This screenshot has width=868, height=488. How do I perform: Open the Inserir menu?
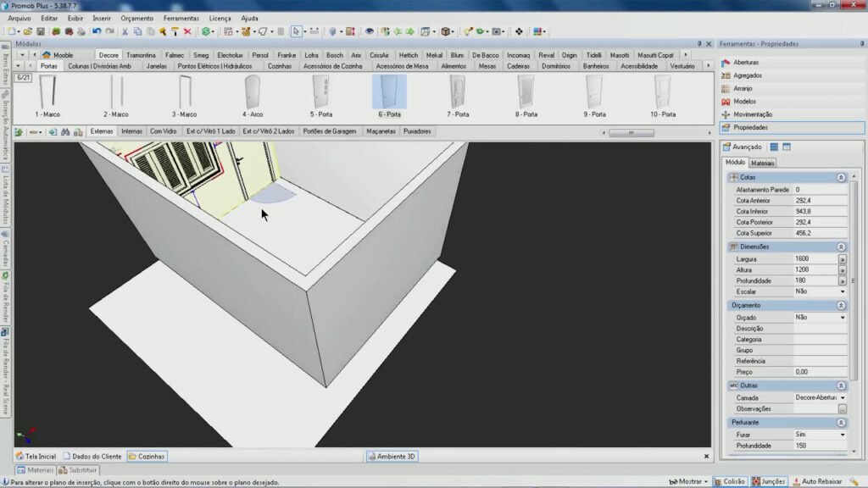tap(102, 19)
